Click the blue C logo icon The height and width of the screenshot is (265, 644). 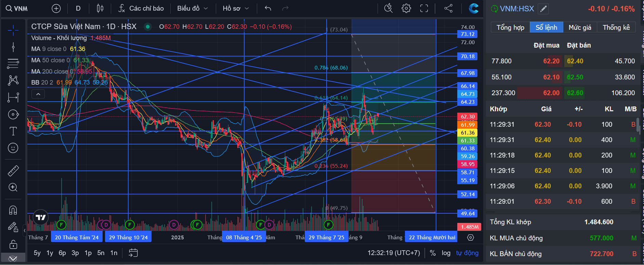tap(474, 8)
